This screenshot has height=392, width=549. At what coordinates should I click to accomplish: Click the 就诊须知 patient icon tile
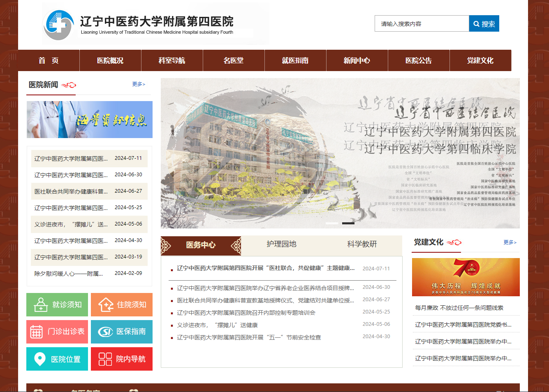[57, 304]
